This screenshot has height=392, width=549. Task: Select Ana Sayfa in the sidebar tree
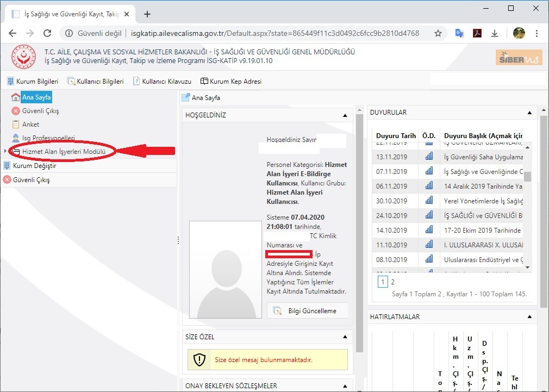point(36,97)
